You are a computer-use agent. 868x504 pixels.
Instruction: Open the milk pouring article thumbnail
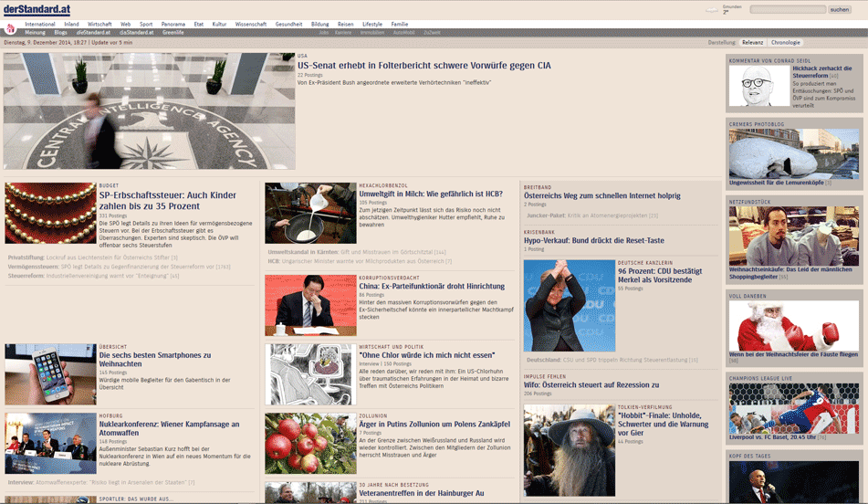tap(310, 214)
